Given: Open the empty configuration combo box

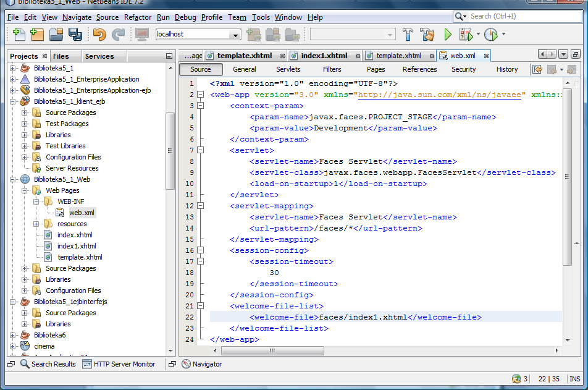Looking at the screenshot, I should click(x=353, y=35).
